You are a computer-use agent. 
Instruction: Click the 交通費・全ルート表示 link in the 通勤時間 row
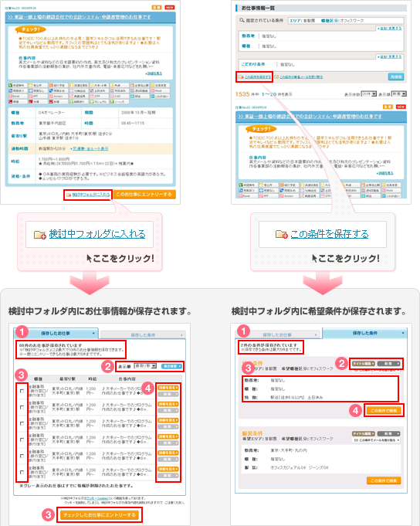pos(90,148)
